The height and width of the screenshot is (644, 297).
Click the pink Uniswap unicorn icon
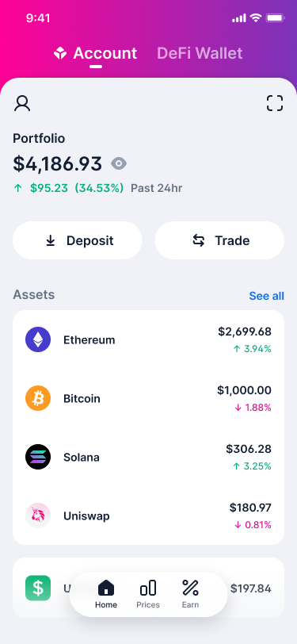[38, 516]
